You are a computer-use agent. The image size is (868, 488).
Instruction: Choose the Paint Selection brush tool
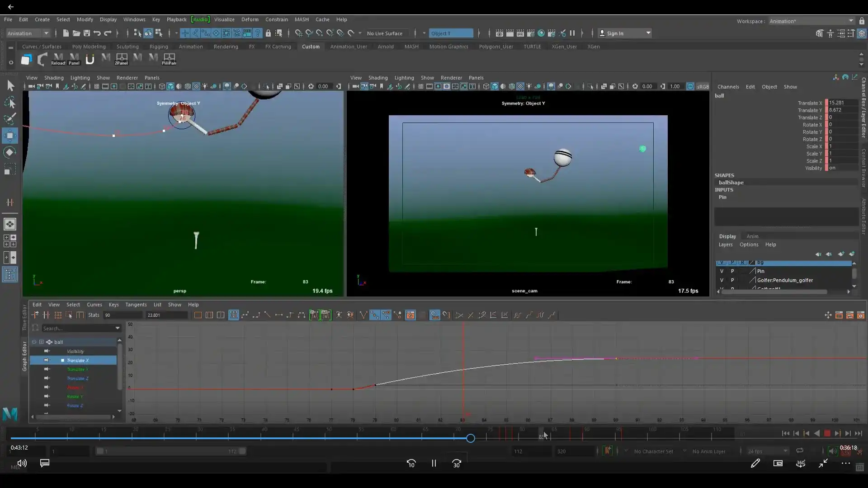[x=10, y=119]
